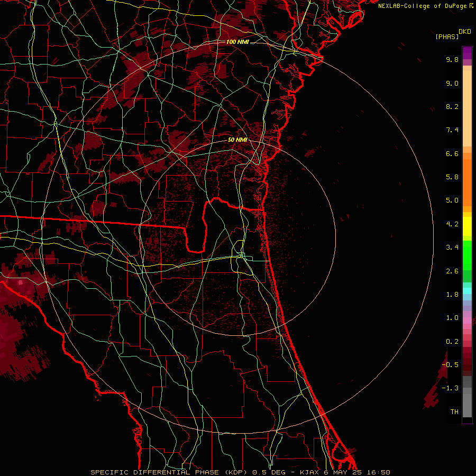Click the 8.2 value on color scale
The height and width of the screenshot is (476, 476).
click(452, 106)
